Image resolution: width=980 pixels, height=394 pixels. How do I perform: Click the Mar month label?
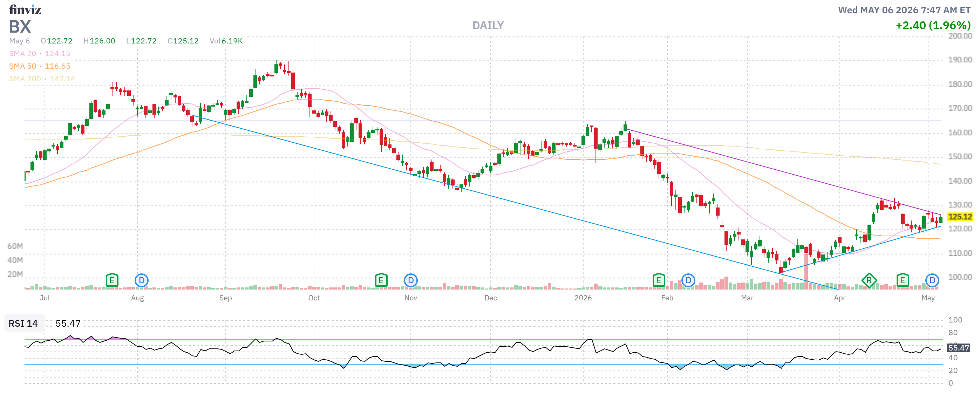[x=747, y=298]
